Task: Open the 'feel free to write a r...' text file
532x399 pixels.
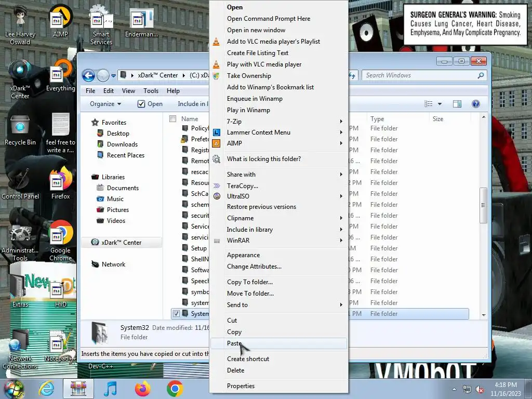Action: tap(61, 132)
